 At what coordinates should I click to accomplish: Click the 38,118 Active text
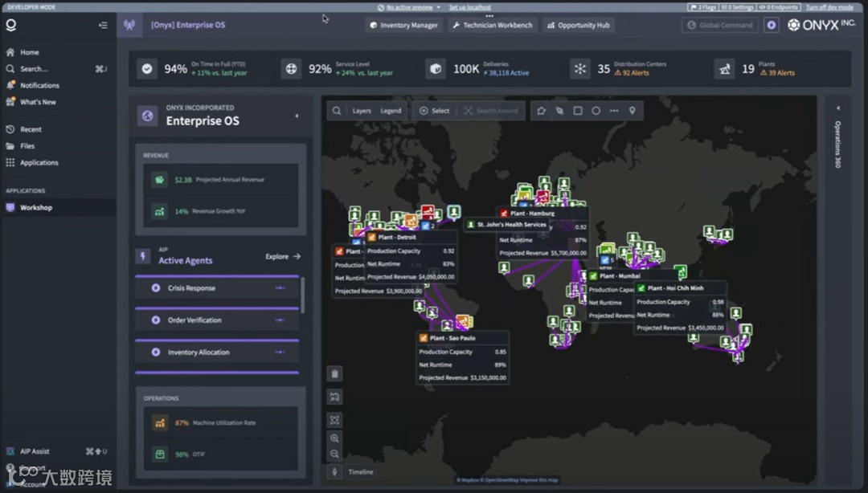coord(506,73)
